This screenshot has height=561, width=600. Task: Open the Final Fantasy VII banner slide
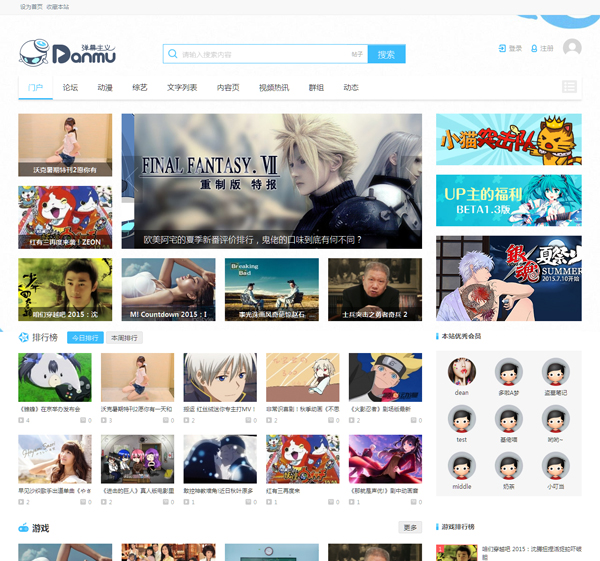pos(272,181)
